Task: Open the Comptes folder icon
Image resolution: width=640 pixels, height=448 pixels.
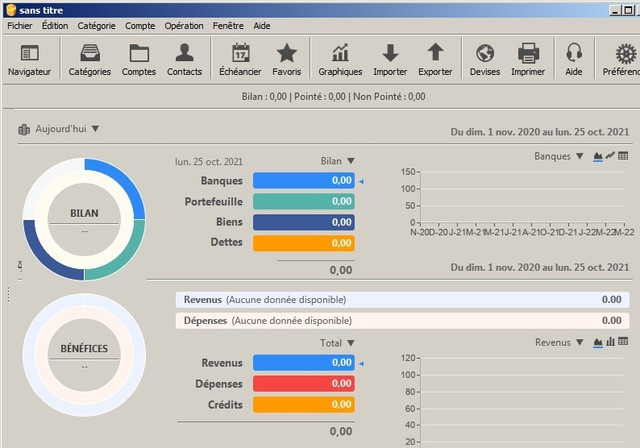Action: pos(139,53)
